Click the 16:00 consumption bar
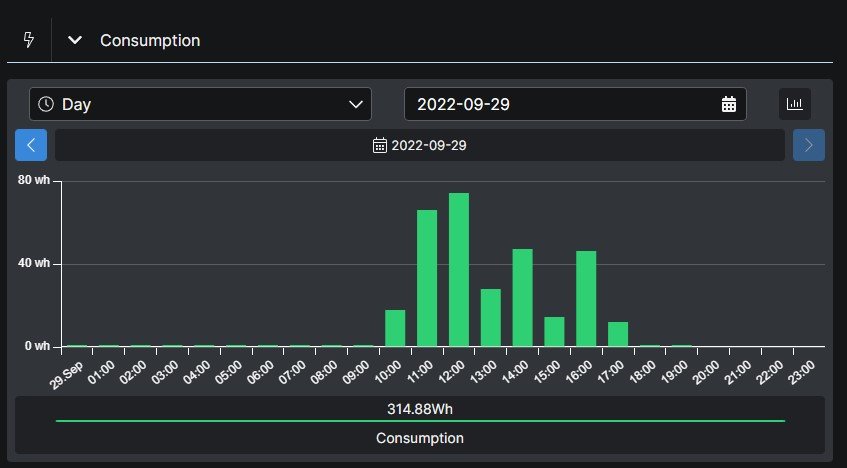 tap(586, 299)
